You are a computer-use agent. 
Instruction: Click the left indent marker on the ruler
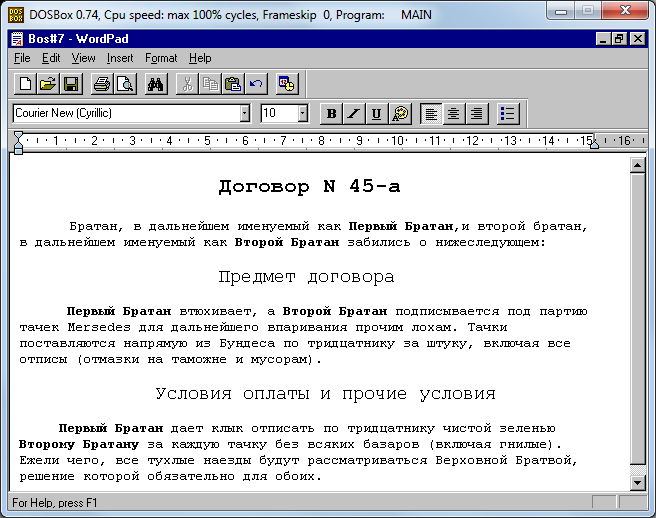click(x=18, y=142)
